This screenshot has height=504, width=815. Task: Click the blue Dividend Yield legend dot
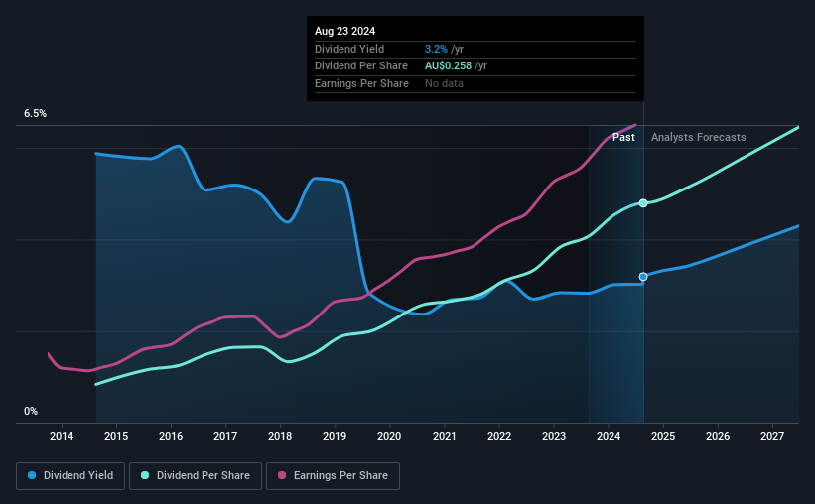32,475
